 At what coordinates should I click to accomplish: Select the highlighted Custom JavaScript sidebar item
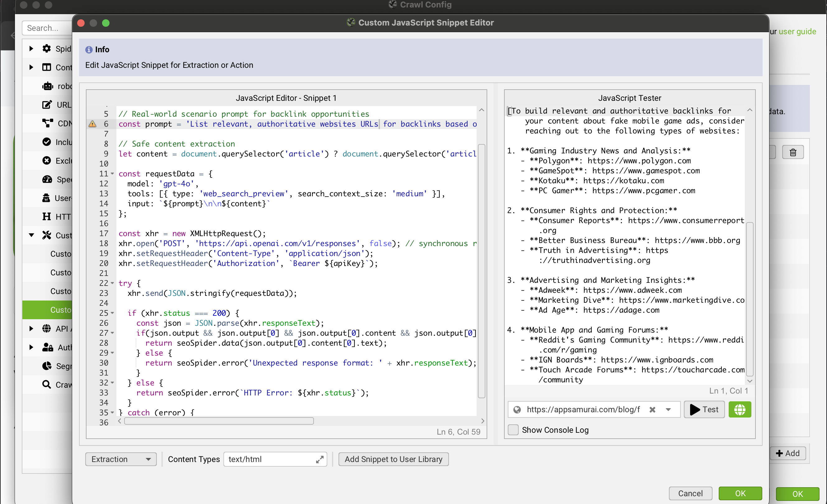60,310
